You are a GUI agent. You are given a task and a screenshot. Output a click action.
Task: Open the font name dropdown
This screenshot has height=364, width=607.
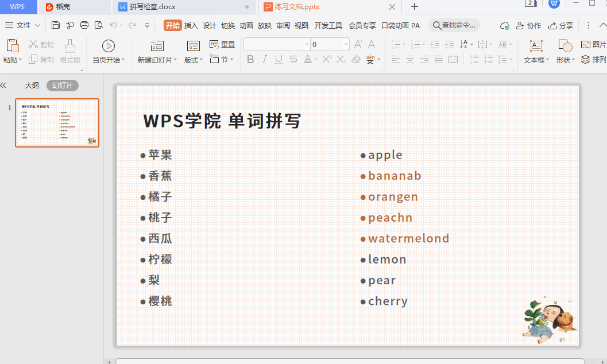307,44
